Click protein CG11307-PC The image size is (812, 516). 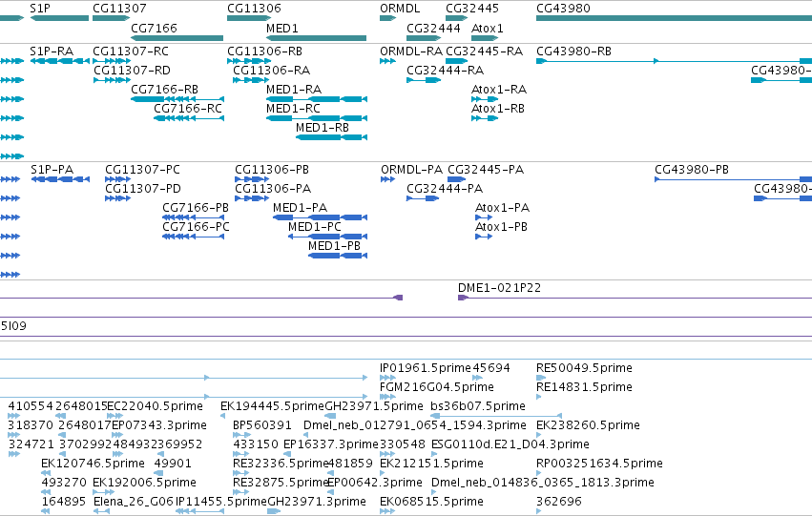(143, 170)
